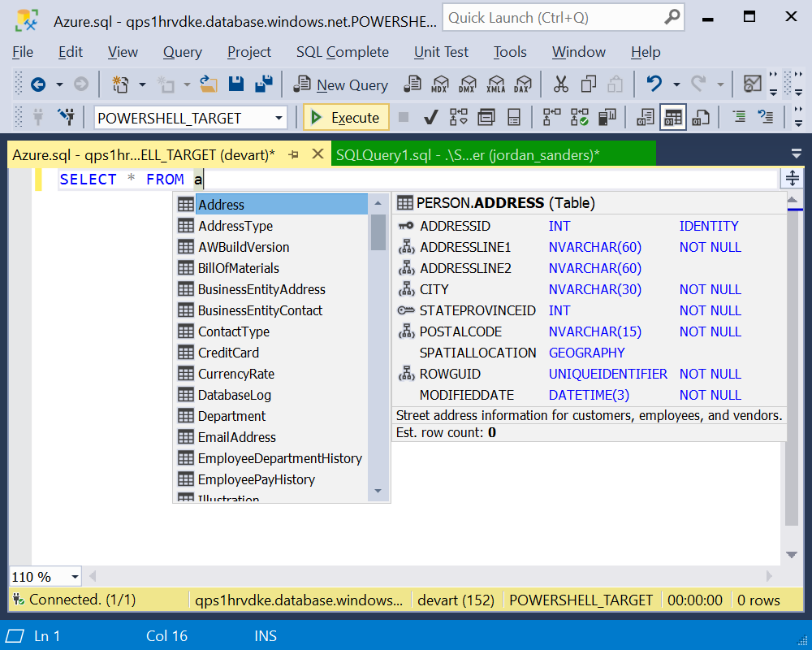Click the Execute button
The height and width of the screenshot is (650, 812).
pos(346,118)
